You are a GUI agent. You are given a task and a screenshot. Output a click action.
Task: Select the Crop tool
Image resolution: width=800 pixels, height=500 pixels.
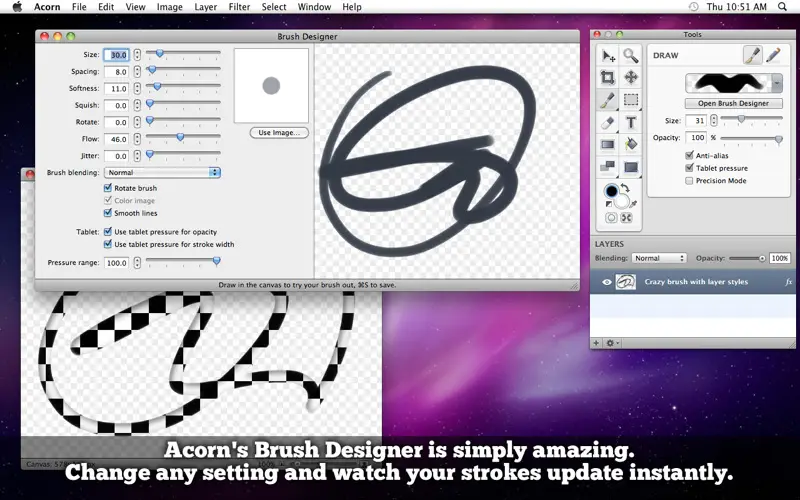608,78
